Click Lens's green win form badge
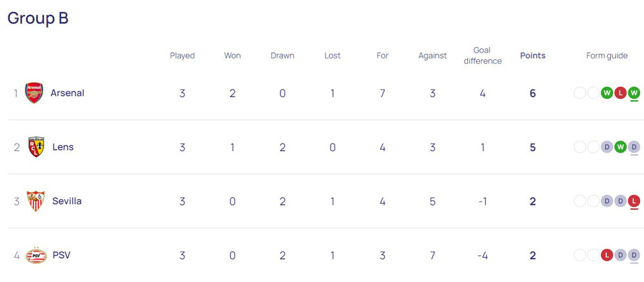644x282 pixels. click(x=620, y=147)
